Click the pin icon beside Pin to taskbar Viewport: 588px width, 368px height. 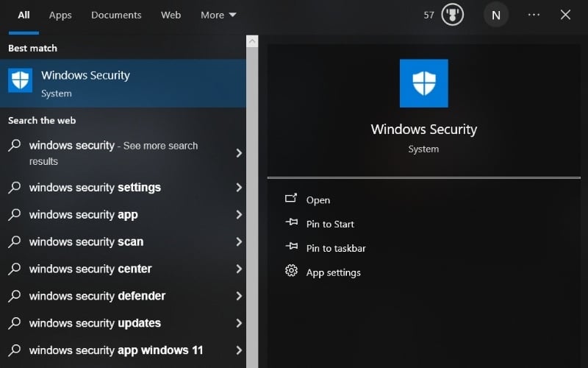coord(291,247)
